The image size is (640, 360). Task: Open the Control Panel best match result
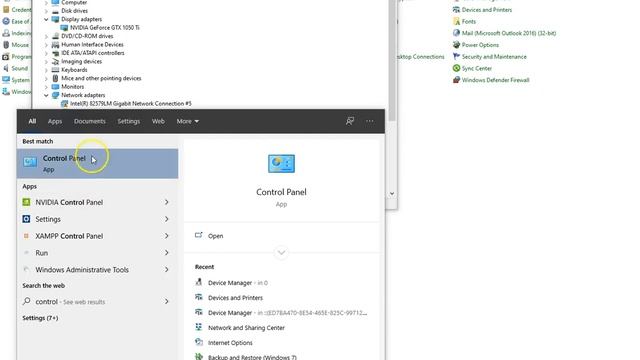[97, 163]
